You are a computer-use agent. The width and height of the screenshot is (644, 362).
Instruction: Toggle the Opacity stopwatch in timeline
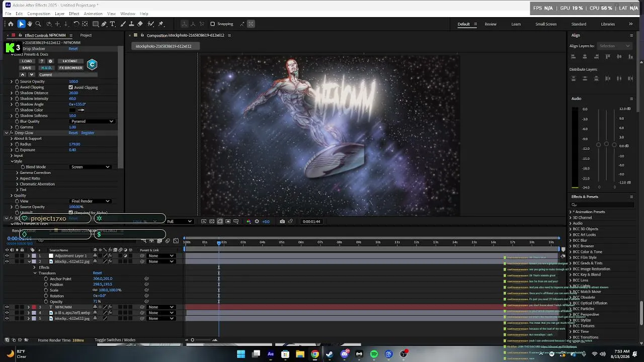(46, 302)
